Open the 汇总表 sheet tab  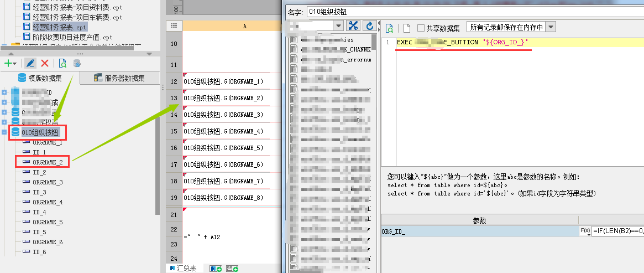click(183, 269)
